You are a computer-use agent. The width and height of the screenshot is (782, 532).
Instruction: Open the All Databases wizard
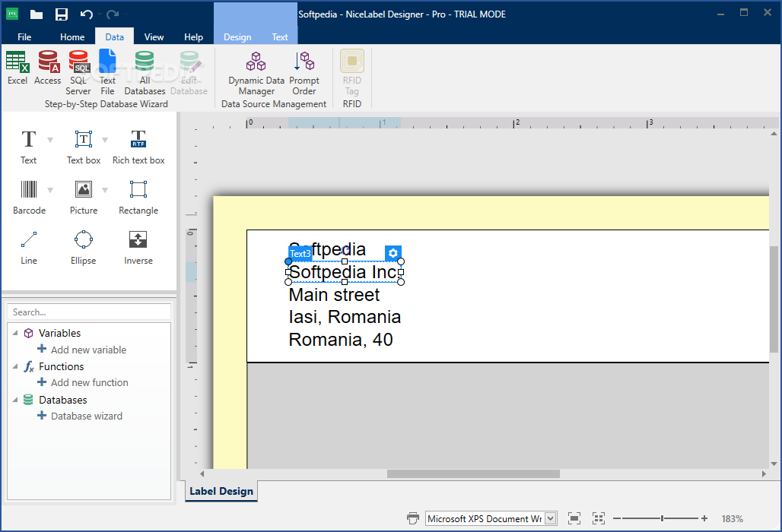point(145,73)
